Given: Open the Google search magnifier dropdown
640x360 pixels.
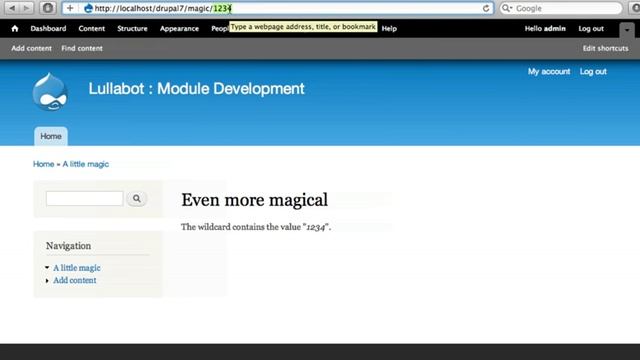Looking at the screenshot, I should click(507, 8).
